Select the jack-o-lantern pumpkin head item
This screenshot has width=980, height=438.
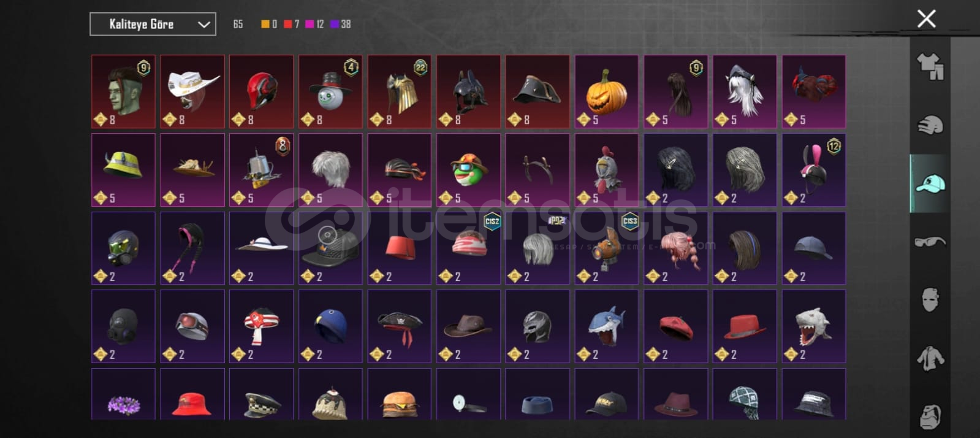pyautogui.click(x=606, y=91)
